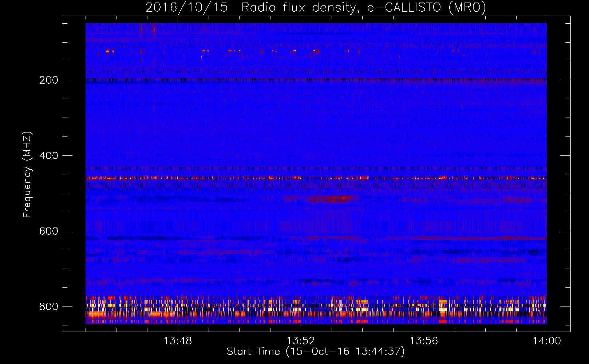Click the '800' frequency tick label
The height and width of the screenshot is (364, 589).
coord(49,306)
